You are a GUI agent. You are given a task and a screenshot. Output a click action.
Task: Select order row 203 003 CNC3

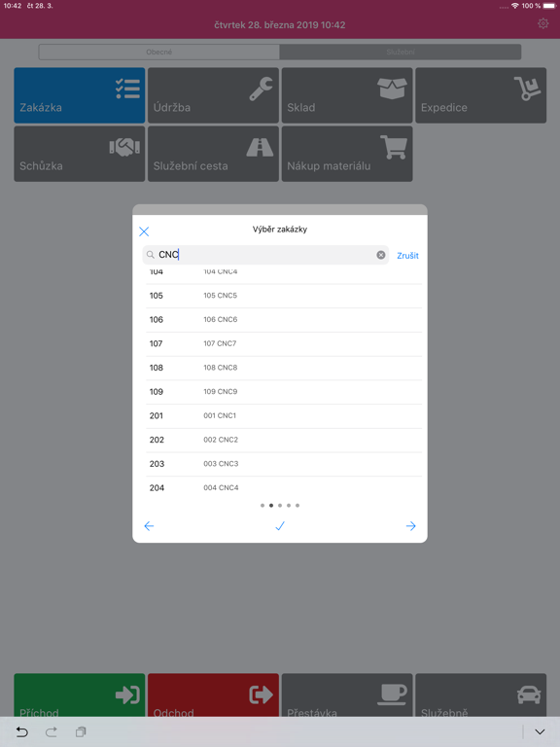(284, 464)
